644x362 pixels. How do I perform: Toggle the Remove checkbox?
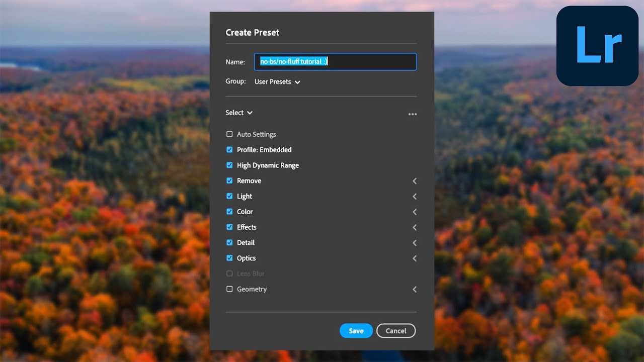tap(229, 180)
